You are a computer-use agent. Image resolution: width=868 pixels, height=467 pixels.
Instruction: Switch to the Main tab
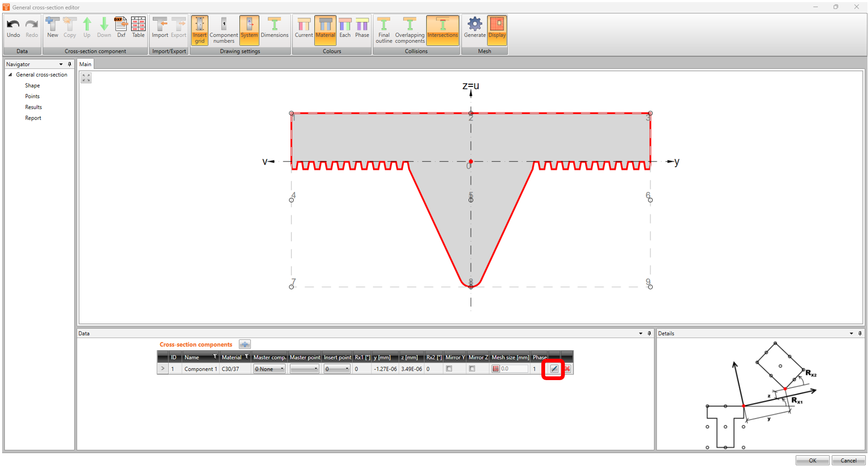(x=85, y=64)
